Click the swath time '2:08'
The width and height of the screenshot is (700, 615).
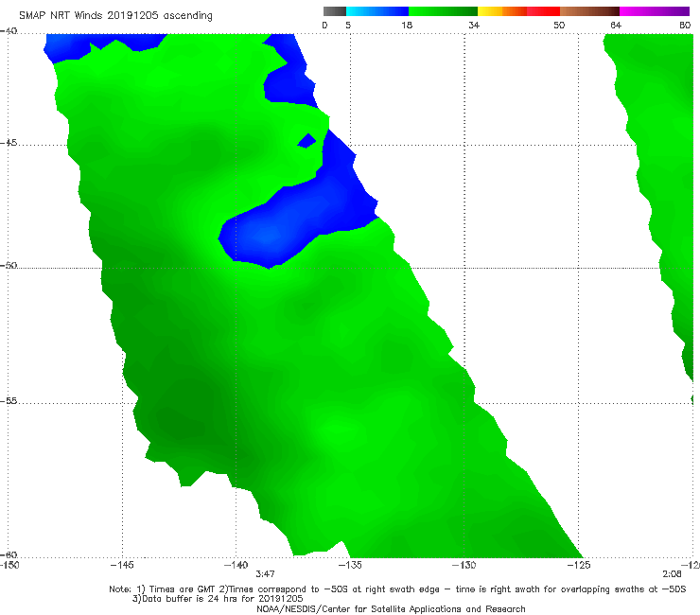click(672, 573)
